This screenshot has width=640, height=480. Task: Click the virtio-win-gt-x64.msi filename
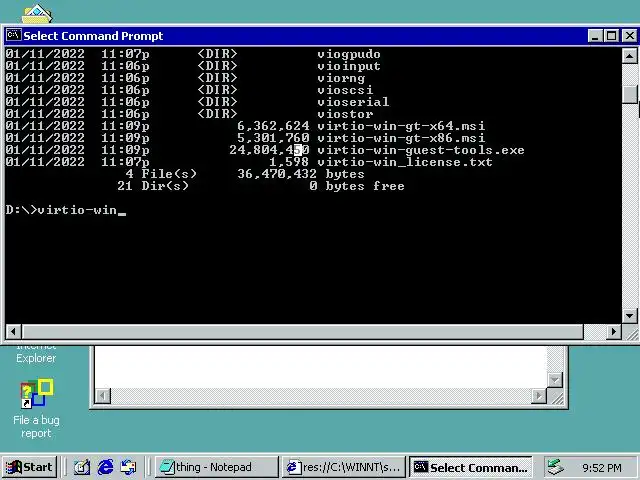(401, 126)
